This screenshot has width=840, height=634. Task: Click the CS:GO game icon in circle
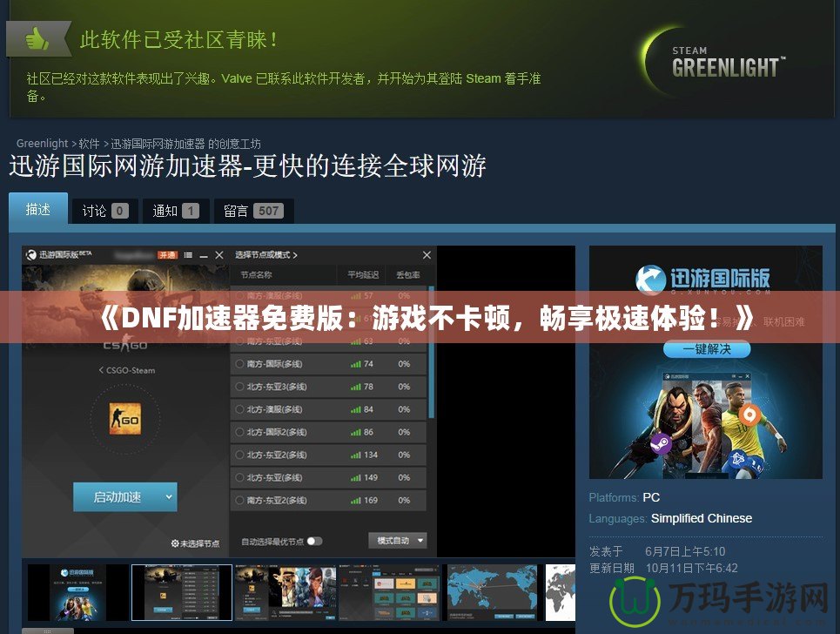pos(124,419)
